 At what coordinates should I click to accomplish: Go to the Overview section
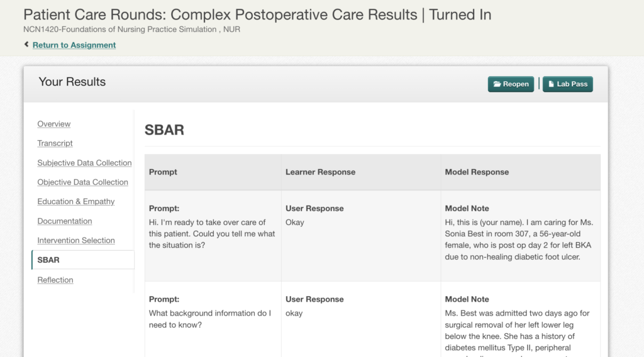54,124
